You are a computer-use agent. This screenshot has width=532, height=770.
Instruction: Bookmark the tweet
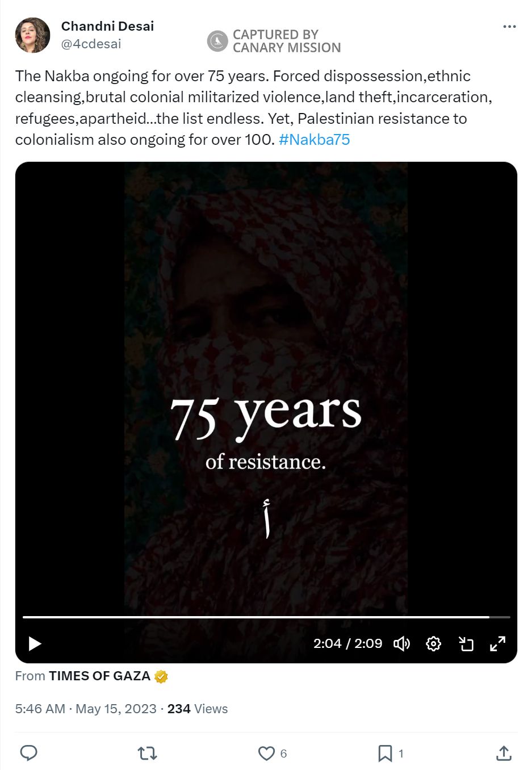coord(385,754)
